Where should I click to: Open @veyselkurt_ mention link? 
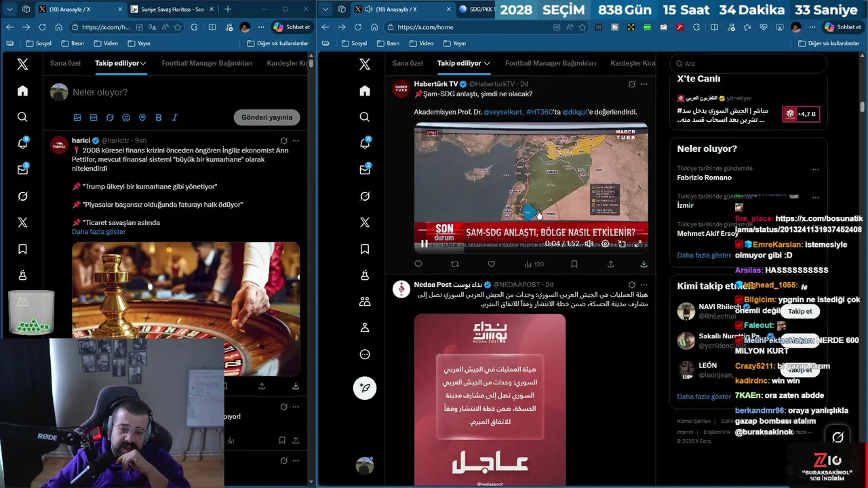tap(503, 112)
